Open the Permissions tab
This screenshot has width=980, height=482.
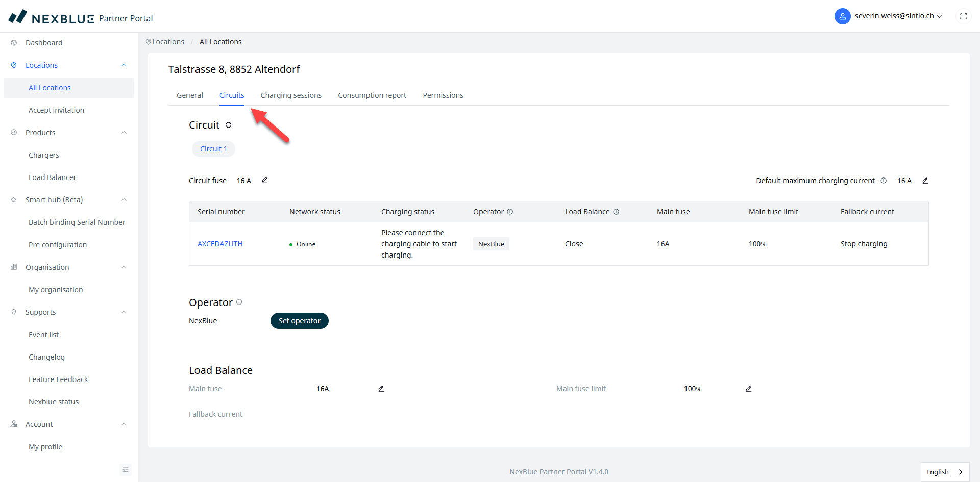point(443,95)
